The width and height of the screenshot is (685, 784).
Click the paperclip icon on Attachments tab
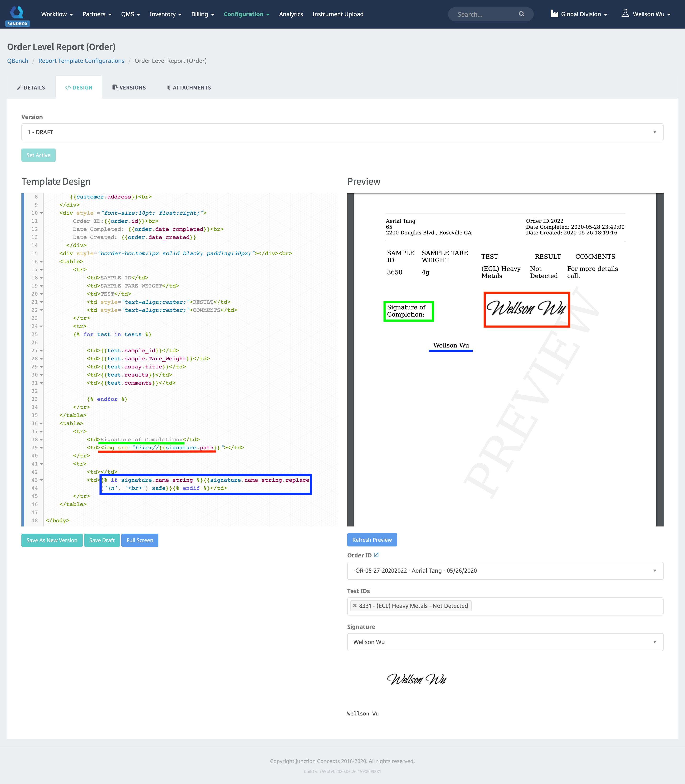pos(169,88)
